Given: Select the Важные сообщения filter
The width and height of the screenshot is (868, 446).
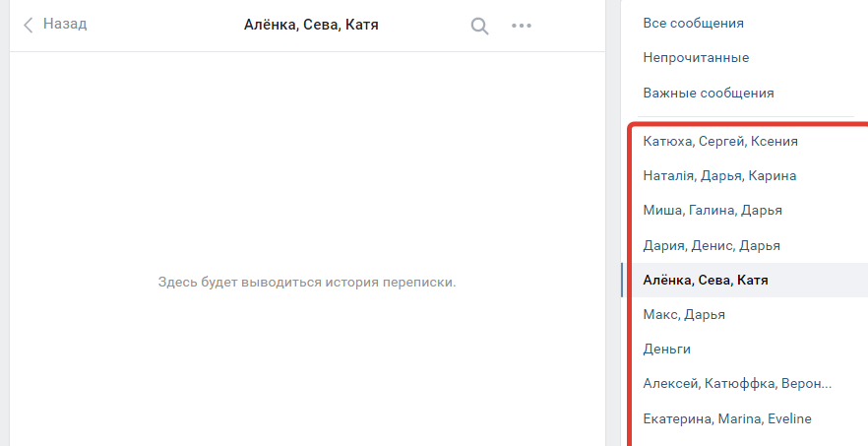Looking at the screenshot, I should click(x=708, y=94).
